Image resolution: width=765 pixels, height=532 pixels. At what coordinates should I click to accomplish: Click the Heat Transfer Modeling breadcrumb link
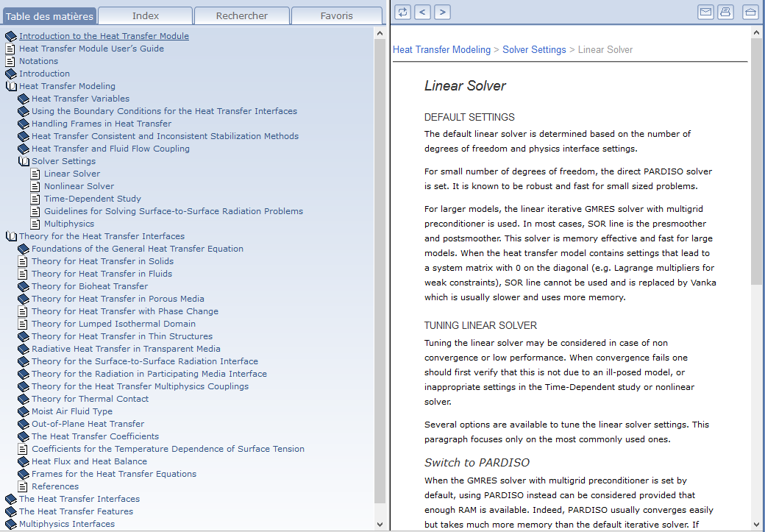point(441,50)
